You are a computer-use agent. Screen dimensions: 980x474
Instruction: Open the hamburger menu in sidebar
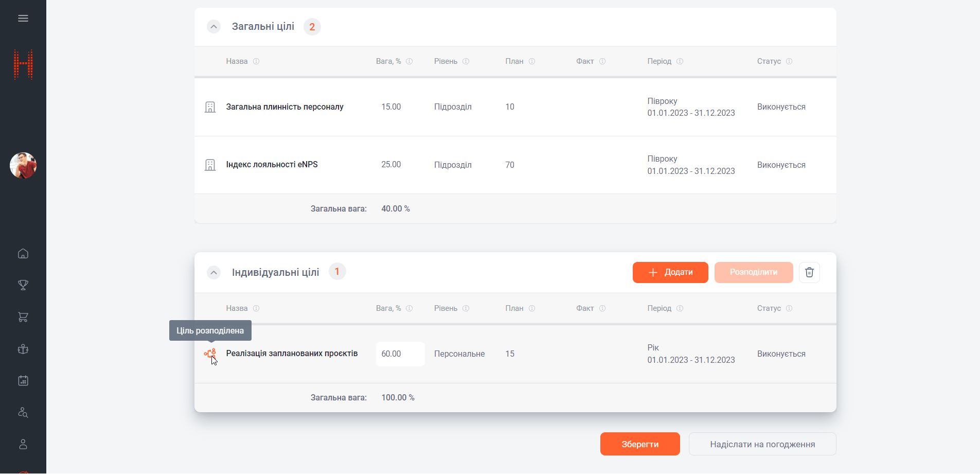23,19
